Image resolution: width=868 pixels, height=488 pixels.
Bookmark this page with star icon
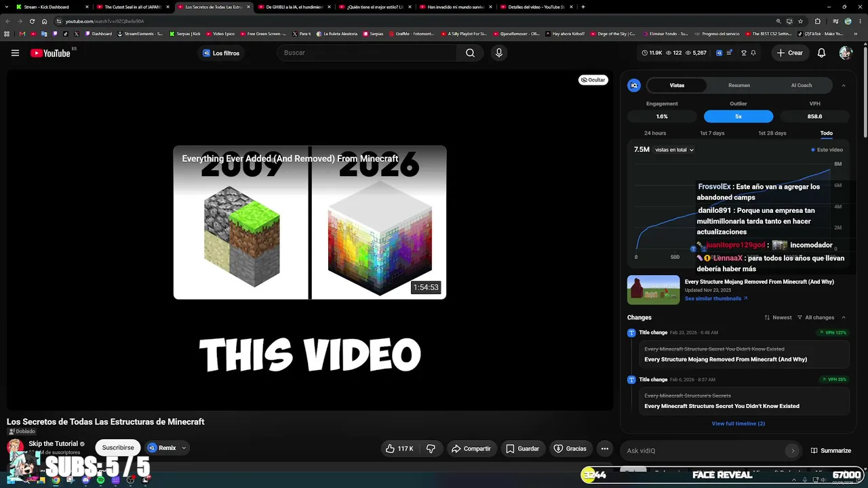(801, 21)
